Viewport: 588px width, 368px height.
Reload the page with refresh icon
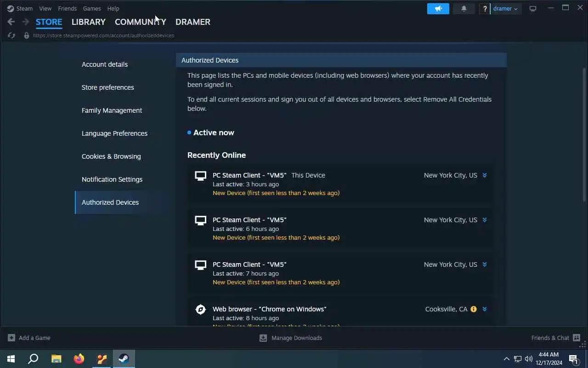pos(11,35)
